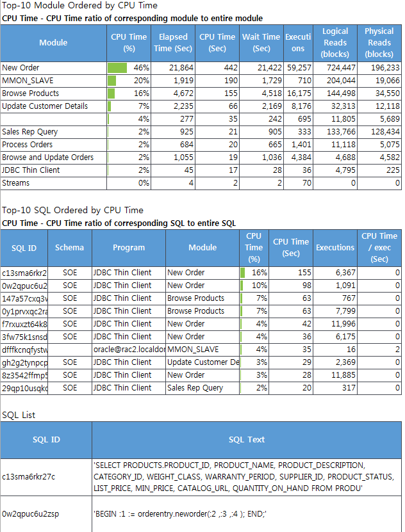Select SQL ID 8z3542ffmp5
405x532 pixels.
coord(24,375)
